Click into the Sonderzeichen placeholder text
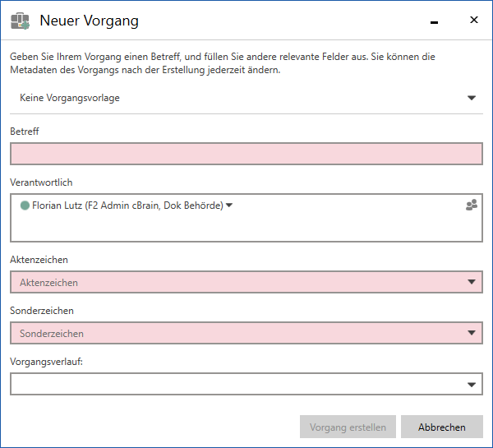 [52, 334]
